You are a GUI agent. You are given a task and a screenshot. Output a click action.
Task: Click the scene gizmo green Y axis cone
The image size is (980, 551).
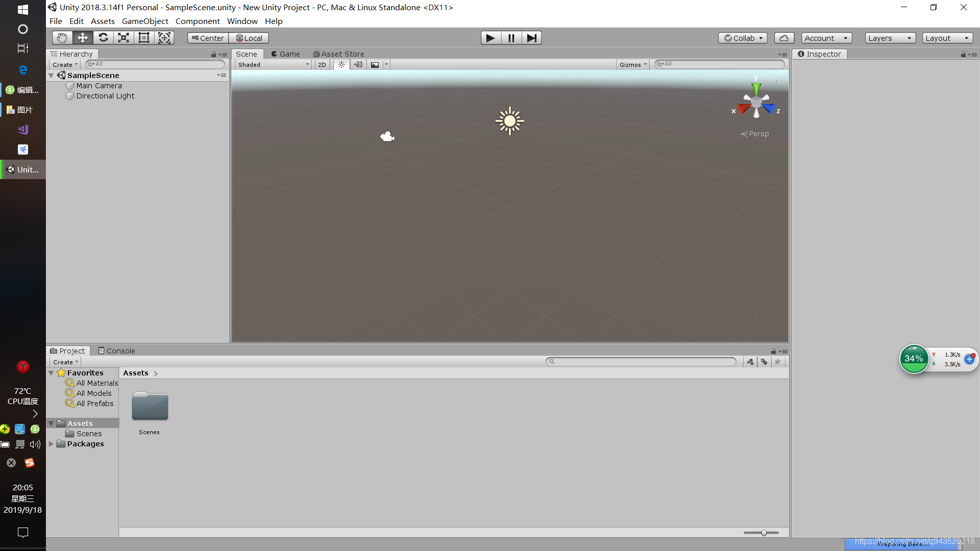[x=756, y=89]
